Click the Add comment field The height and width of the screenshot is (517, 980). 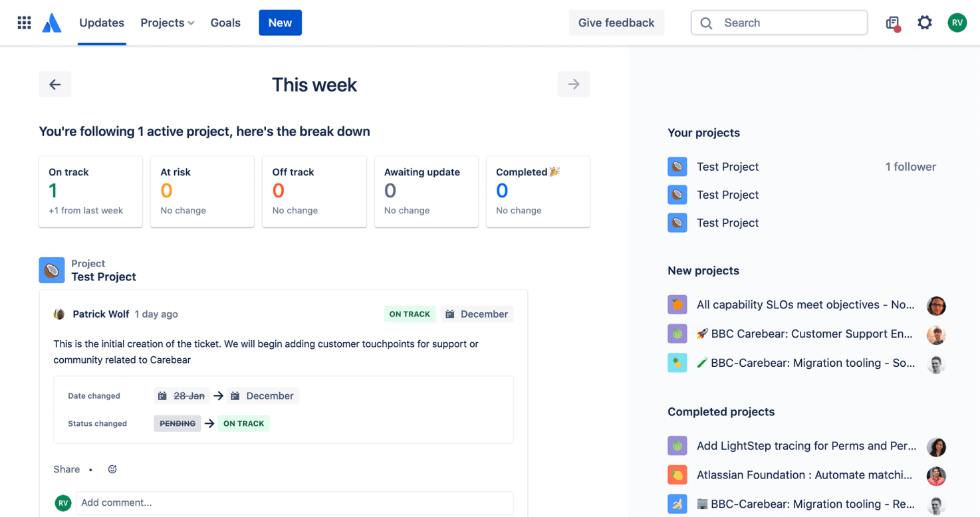pos(295,502)
